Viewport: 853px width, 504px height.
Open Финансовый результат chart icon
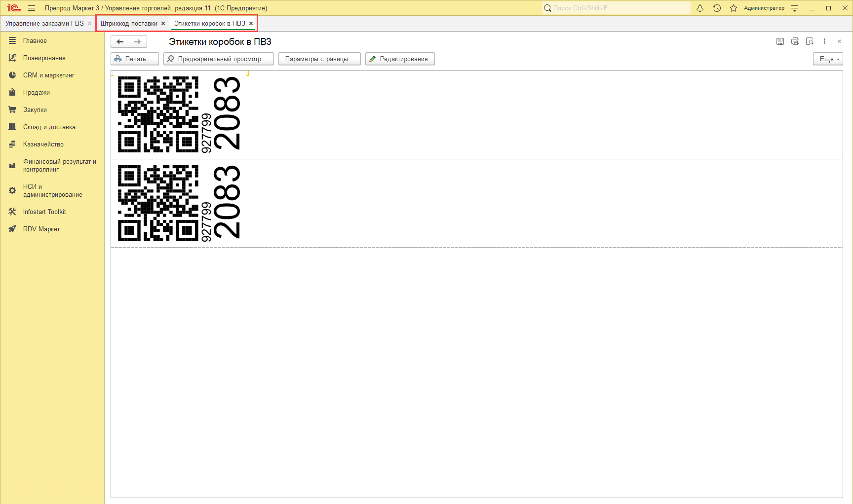click(12, 166)
